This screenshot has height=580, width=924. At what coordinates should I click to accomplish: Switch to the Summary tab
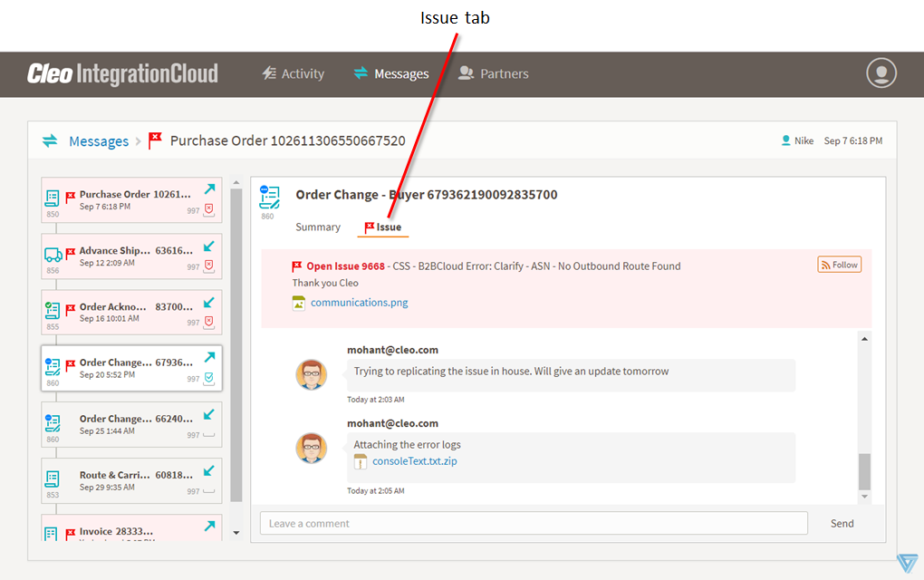pos(318,227)
